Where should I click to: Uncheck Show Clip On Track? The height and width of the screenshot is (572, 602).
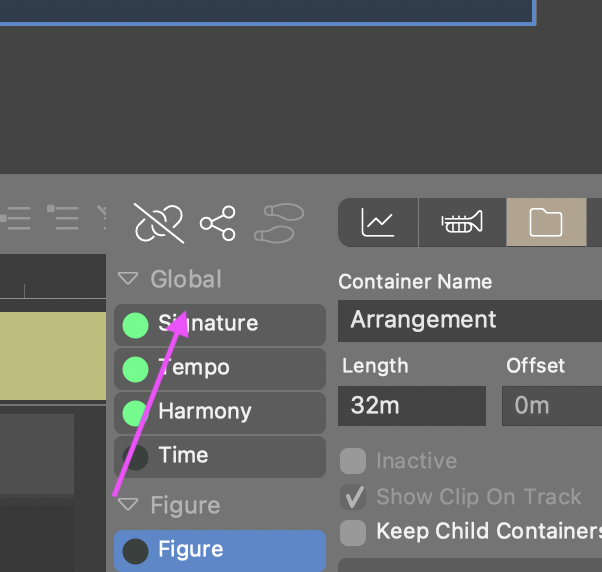(352, 497)
